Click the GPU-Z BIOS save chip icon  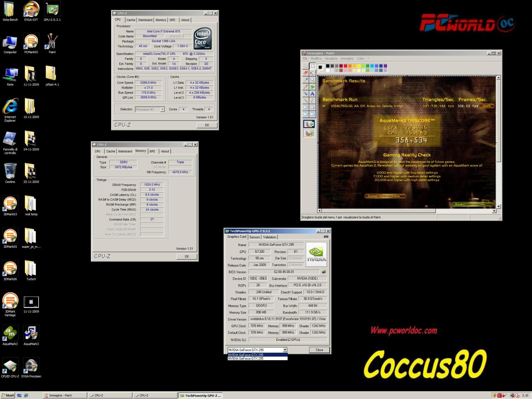[324, 272]
